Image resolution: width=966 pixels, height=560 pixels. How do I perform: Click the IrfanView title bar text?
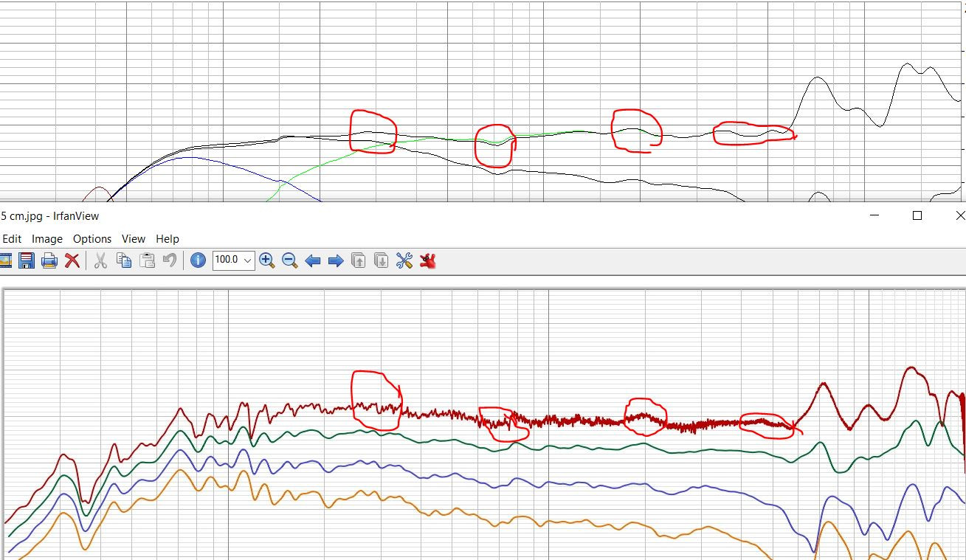coord(50,216)
